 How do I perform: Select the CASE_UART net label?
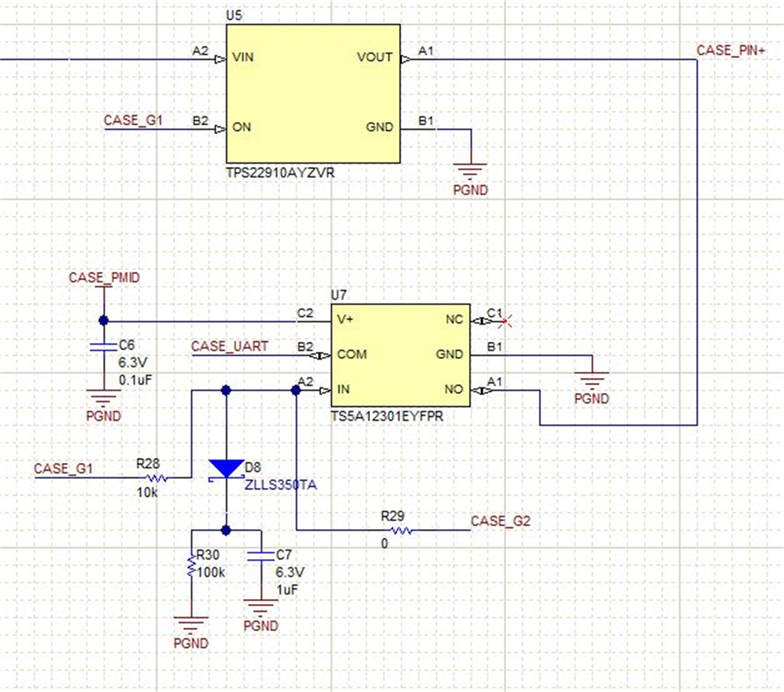tap(229, 347)
